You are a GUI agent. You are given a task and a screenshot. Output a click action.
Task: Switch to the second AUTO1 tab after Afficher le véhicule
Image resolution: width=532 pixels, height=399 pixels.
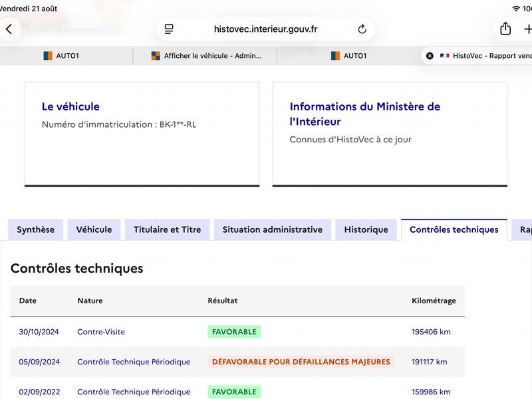click(x=348, y=56)
